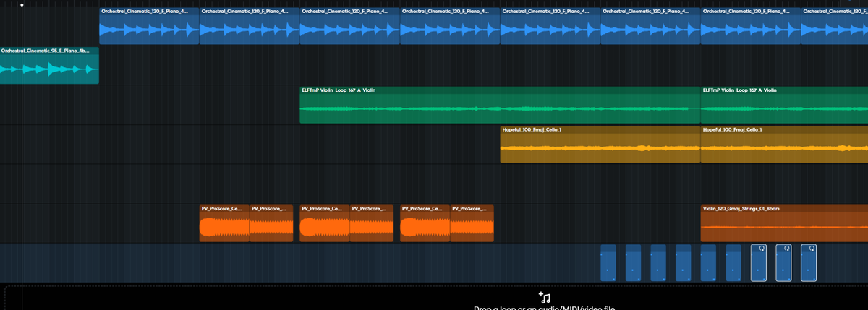Screen dimensions: 868x310
Task: Select the second orange PV_ProScore clip
Action: [271, 223]
